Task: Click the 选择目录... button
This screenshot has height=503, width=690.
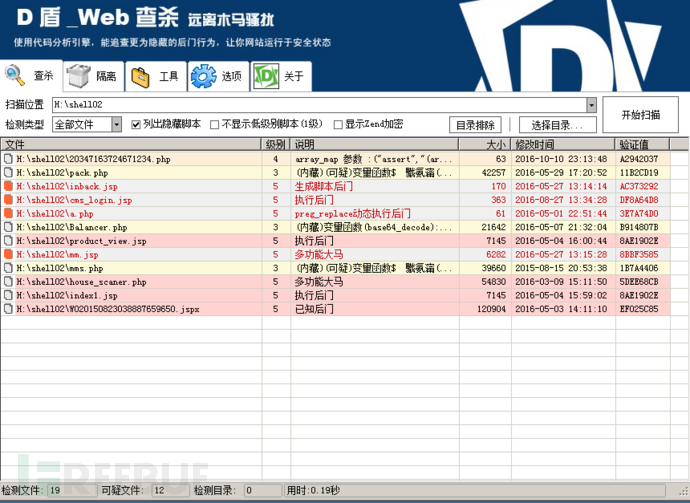Action: coord(558,125)
